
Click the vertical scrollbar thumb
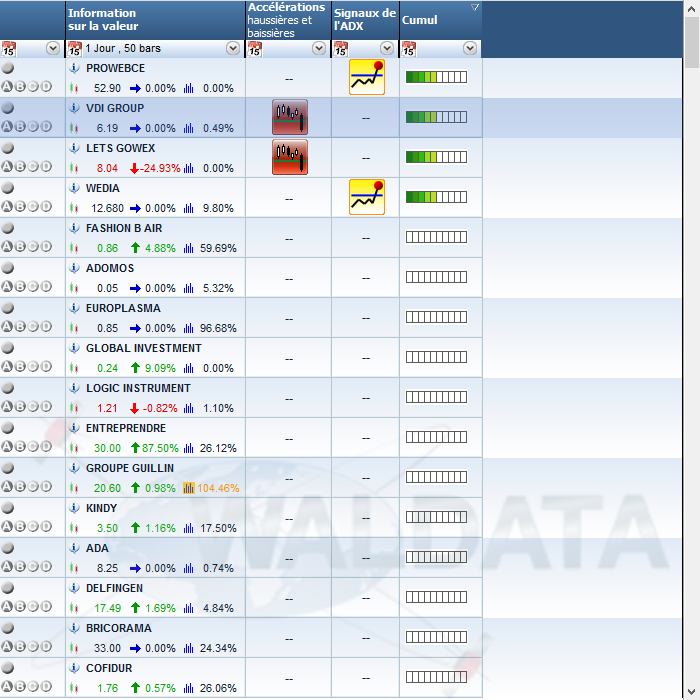[692, 42]
